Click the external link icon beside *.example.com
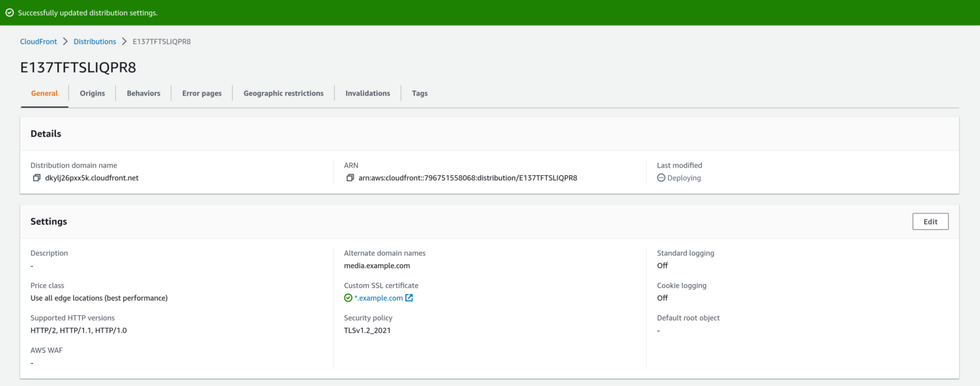This screenshot has height=386, width=980. pyautogui.click(x=409, y=298)
